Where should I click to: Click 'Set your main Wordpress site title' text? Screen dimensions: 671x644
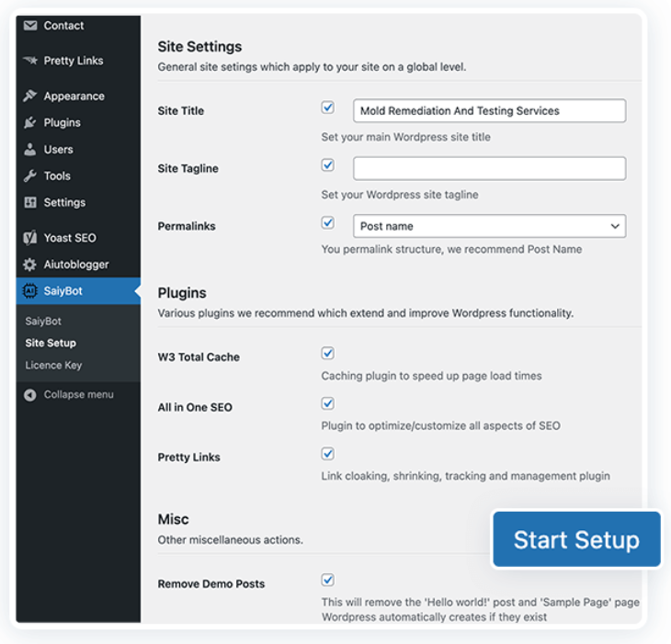pyautogui.click(x=406, y=137)
